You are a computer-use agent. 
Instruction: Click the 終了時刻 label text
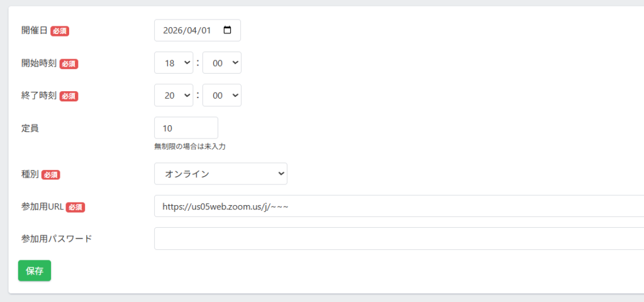[x=39, y=96]
